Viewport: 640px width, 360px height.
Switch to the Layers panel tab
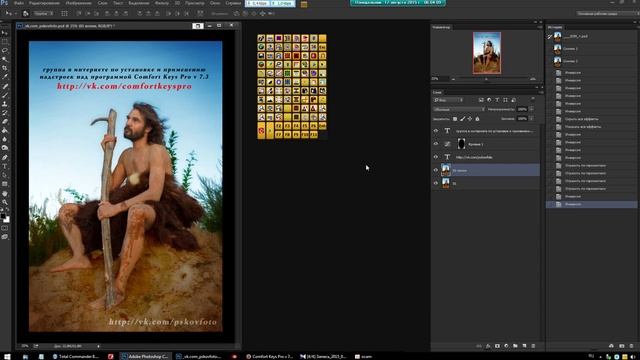(437, 92)
